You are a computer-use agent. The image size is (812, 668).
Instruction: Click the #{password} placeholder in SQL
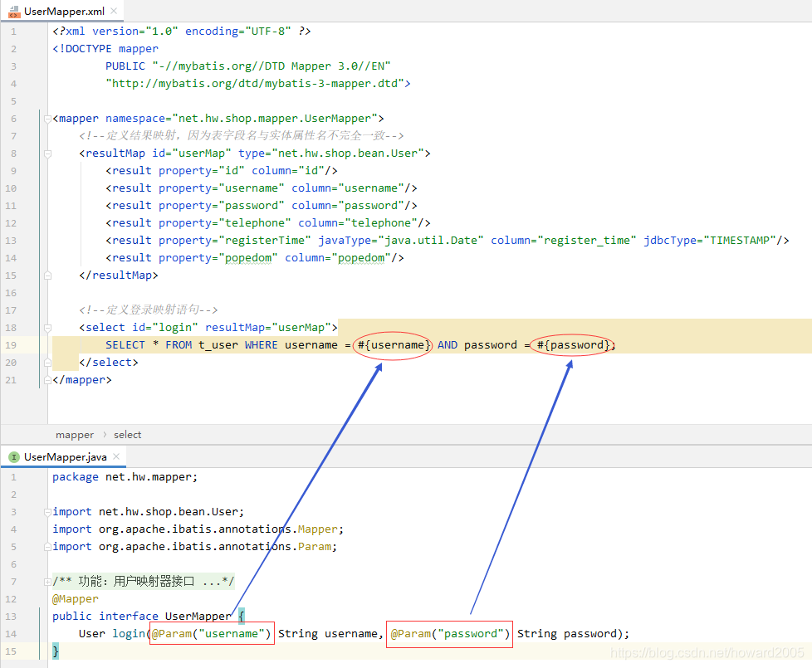click(x=573, y=345)
